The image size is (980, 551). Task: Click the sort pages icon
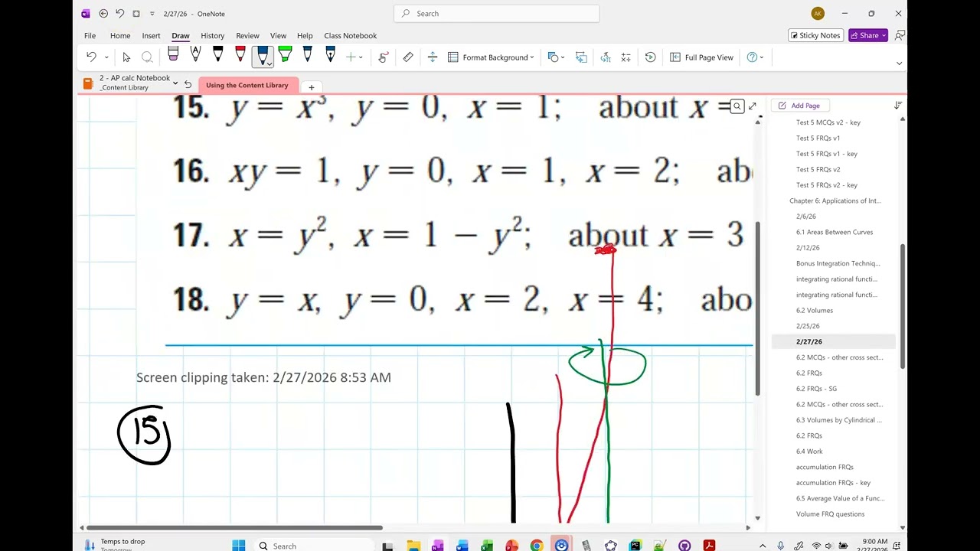(898, 106)
